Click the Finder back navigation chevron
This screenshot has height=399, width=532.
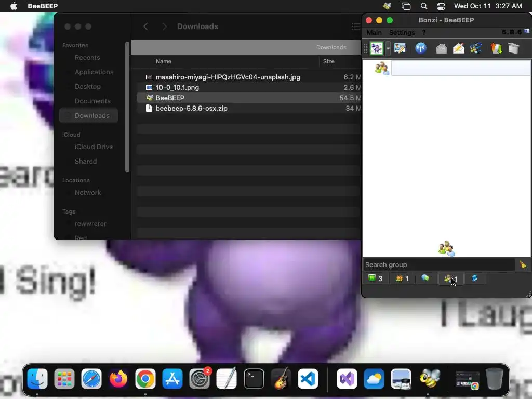145,26
